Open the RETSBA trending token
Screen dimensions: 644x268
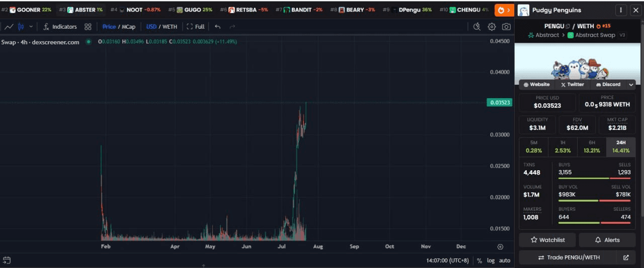point(244,10)
